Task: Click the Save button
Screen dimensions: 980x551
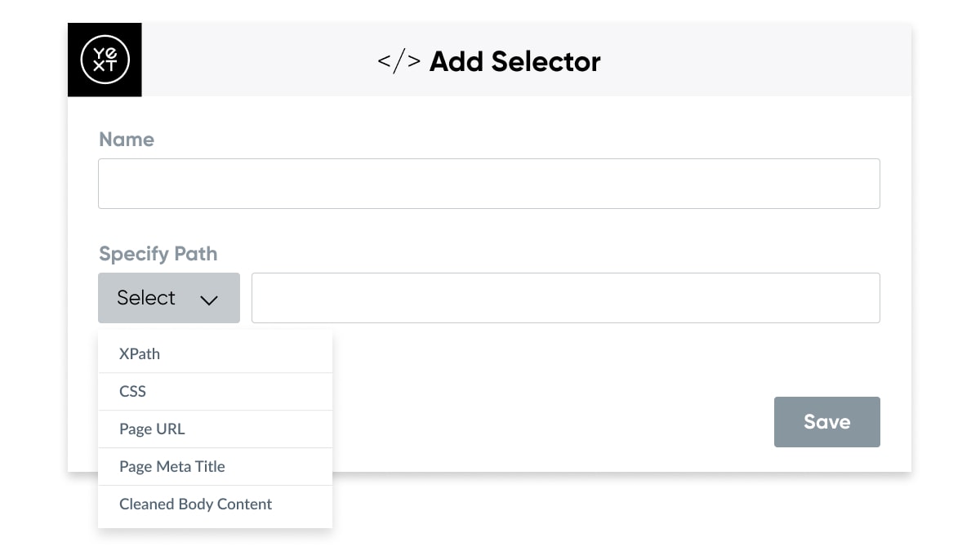Action: coord(827,422)
